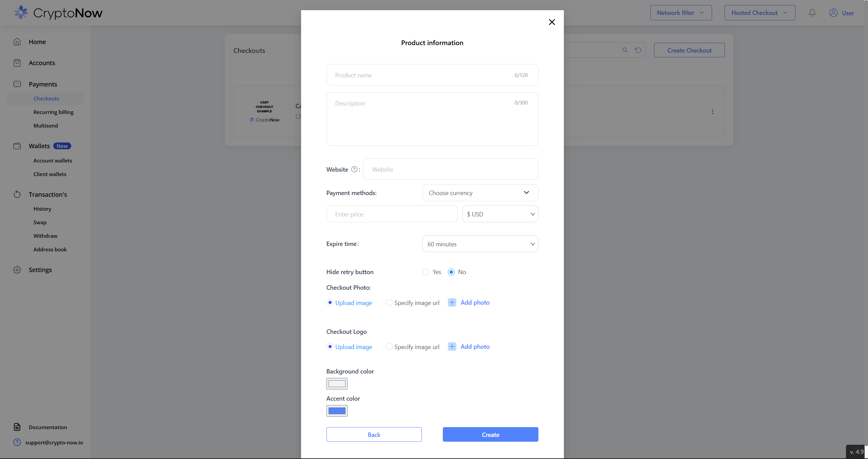Close the Product information dialog
Screen dimensions: 868x459
pos(552,22)
